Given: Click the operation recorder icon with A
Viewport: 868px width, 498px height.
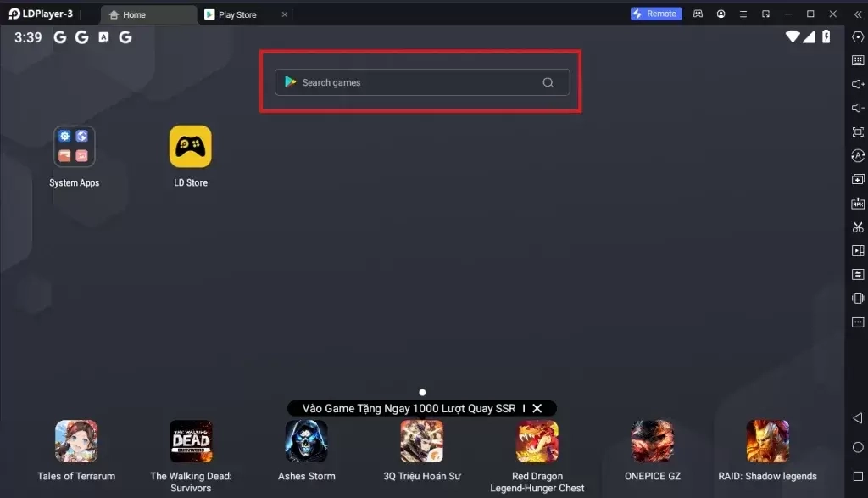Looking at the screenshot, I should tap(858, 155).
